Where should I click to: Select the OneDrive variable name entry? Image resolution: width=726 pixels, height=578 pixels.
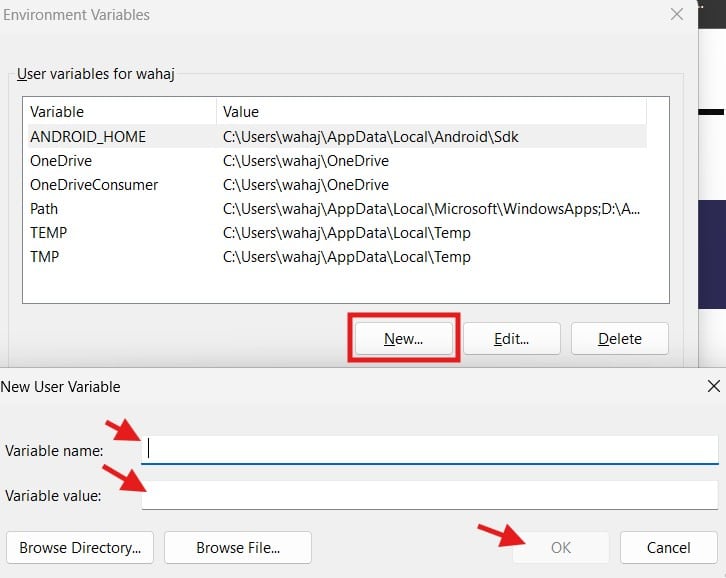click(61, 161)
